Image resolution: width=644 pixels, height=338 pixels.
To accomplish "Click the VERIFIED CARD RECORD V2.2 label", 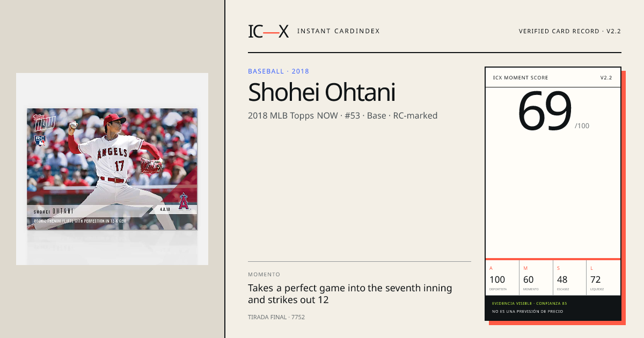I will pyautogui.click(x=570, y=31).
